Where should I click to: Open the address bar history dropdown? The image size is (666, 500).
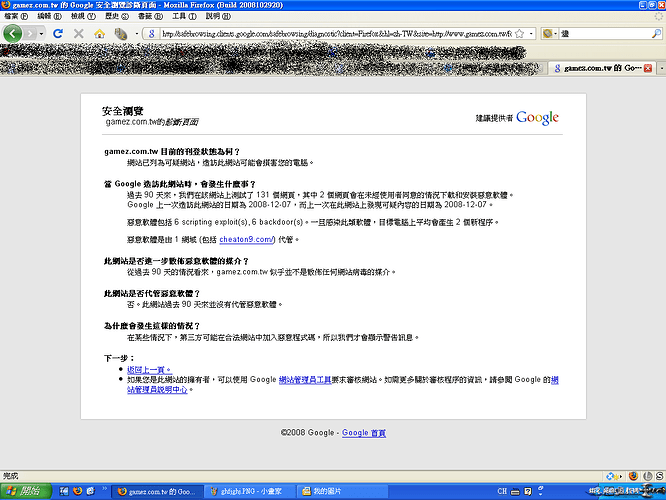(531, 34)
